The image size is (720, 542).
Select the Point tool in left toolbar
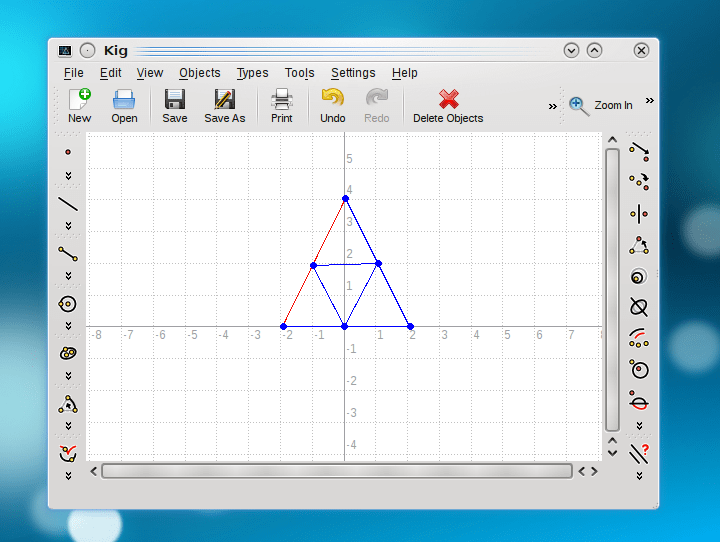(x=68, y=152)
